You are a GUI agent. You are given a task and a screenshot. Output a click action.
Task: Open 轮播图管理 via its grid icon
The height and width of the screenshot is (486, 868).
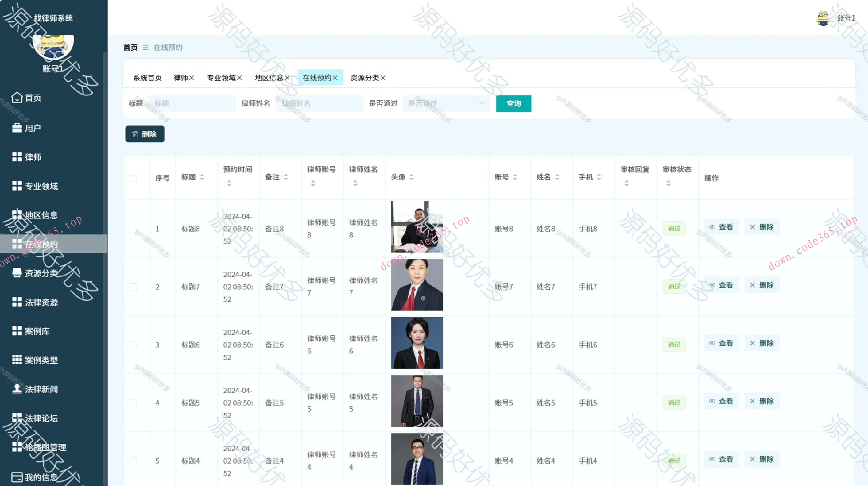(17, 447)
